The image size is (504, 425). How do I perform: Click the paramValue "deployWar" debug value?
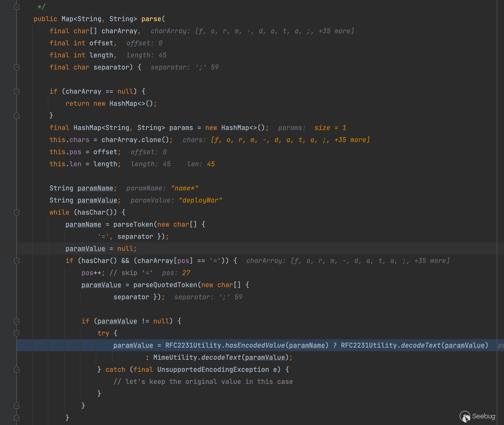pos(200,200)
